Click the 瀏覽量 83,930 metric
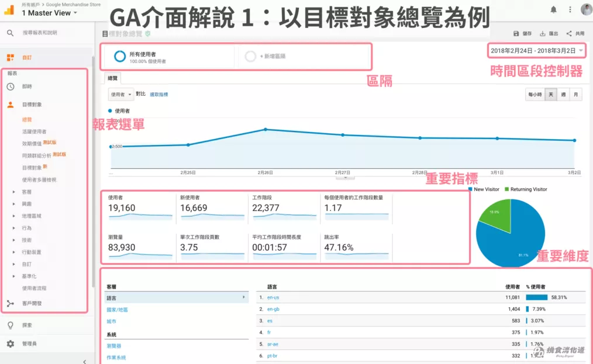The width and height of the screenshot is (593, 364). (140, 247)
